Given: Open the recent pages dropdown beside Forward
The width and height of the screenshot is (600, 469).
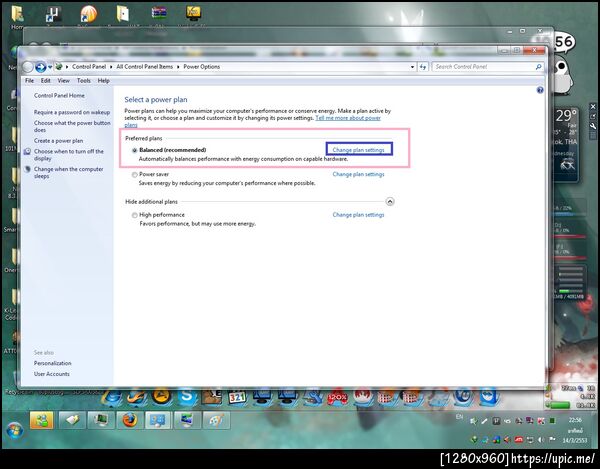Looking at the screenshot, I should tap(50, 67).
